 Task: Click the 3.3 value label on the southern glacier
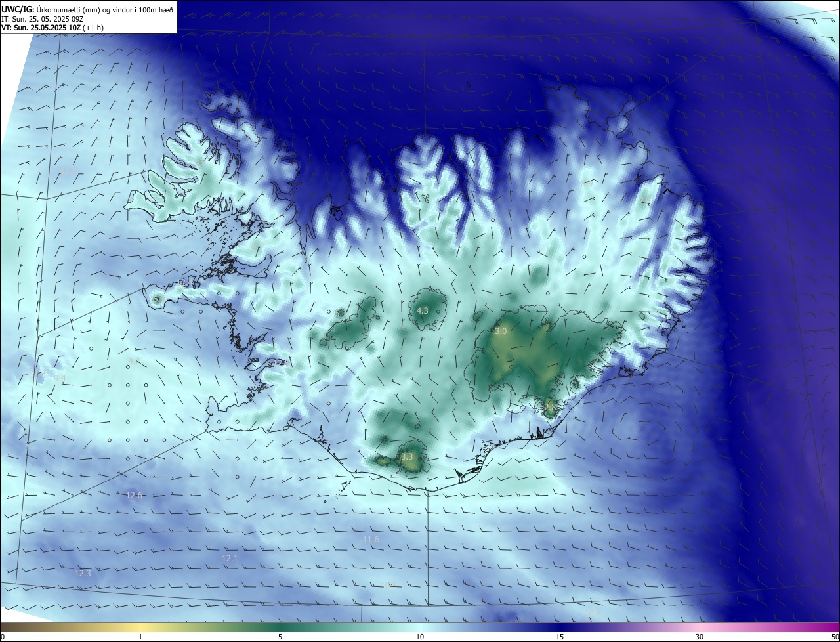[407, 456]
